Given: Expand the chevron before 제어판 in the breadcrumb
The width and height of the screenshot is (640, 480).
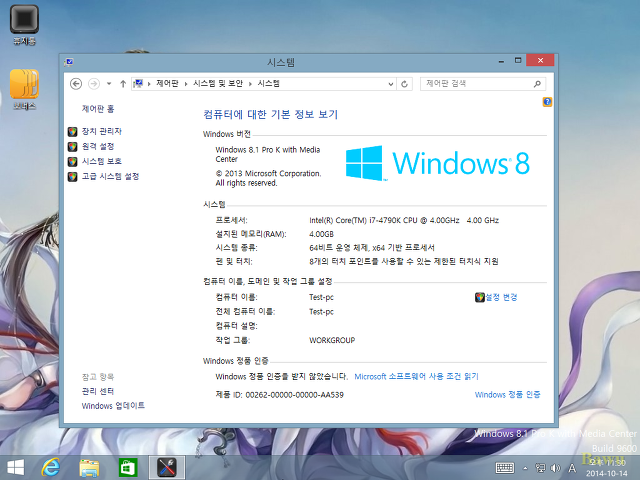Looking at the screenshot, I should 149,84.
